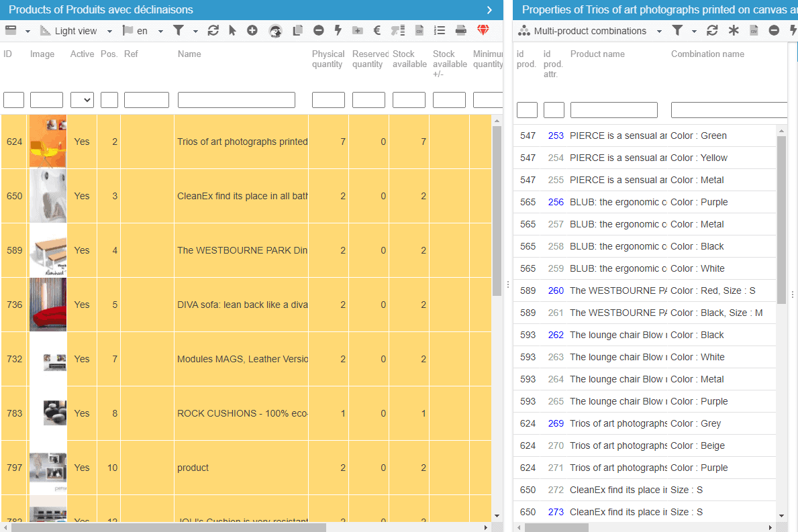
Task: Click the duplicate product icon
Action: click(x=298, y=31)
